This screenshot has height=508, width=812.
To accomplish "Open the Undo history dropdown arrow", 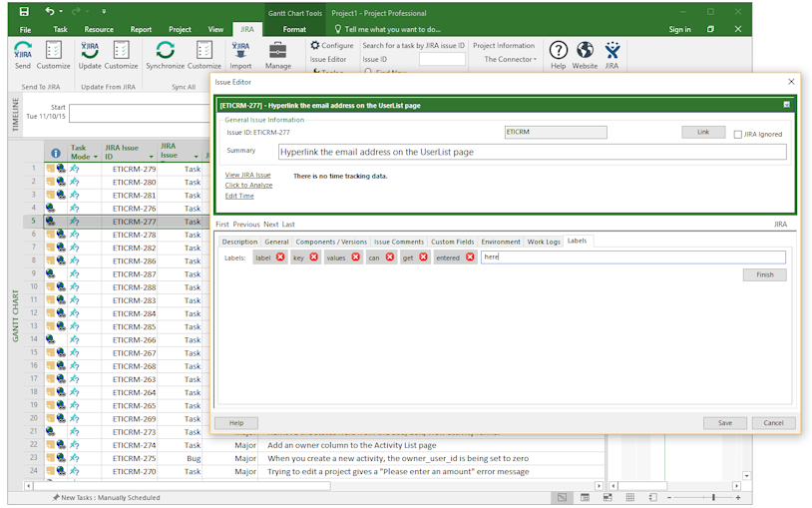I will click(61, 11).
